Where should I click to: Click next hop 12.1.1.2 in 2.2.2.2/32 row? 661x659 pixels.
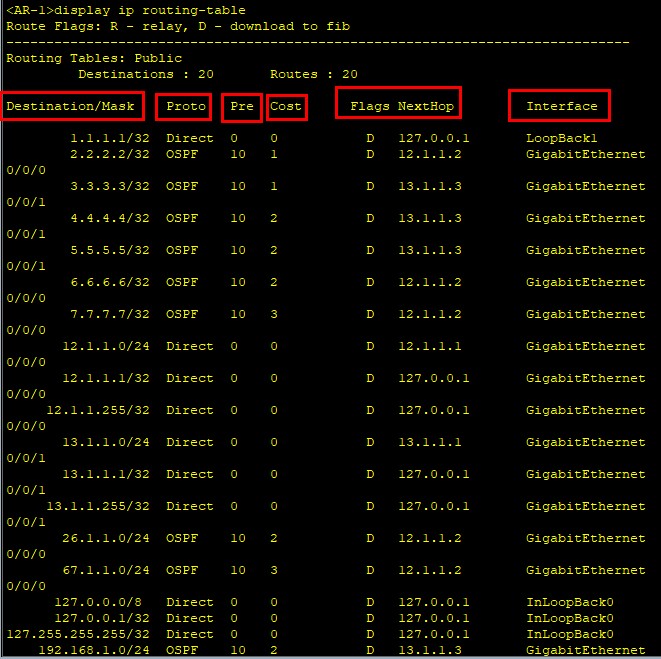coord(430,154)
